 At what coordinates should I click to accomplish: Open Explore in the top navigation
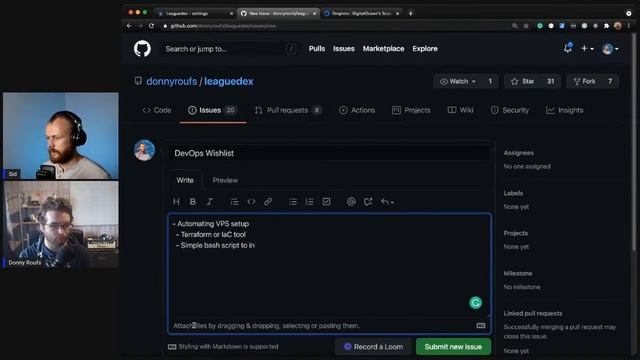(x=425, y=49)
